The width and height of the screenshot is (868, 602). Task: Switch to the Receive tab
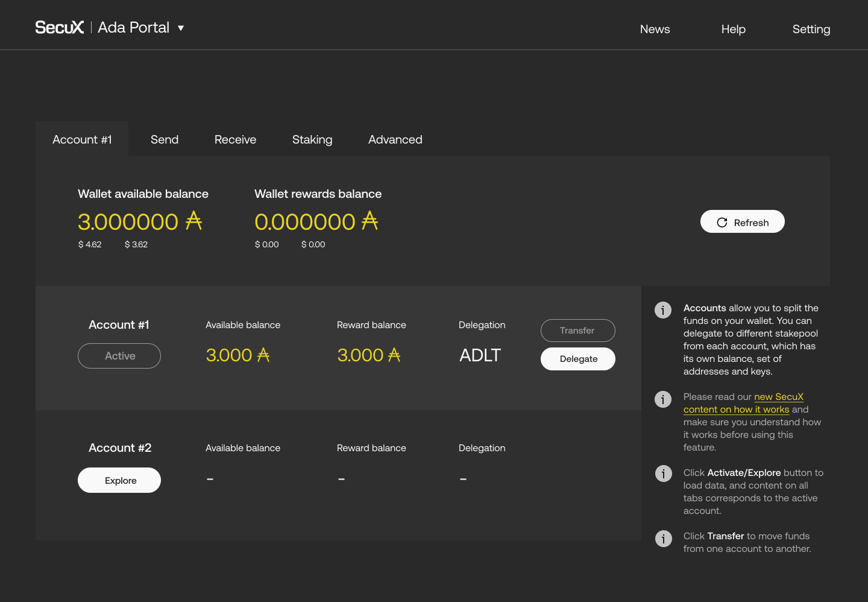click(235, 139)
